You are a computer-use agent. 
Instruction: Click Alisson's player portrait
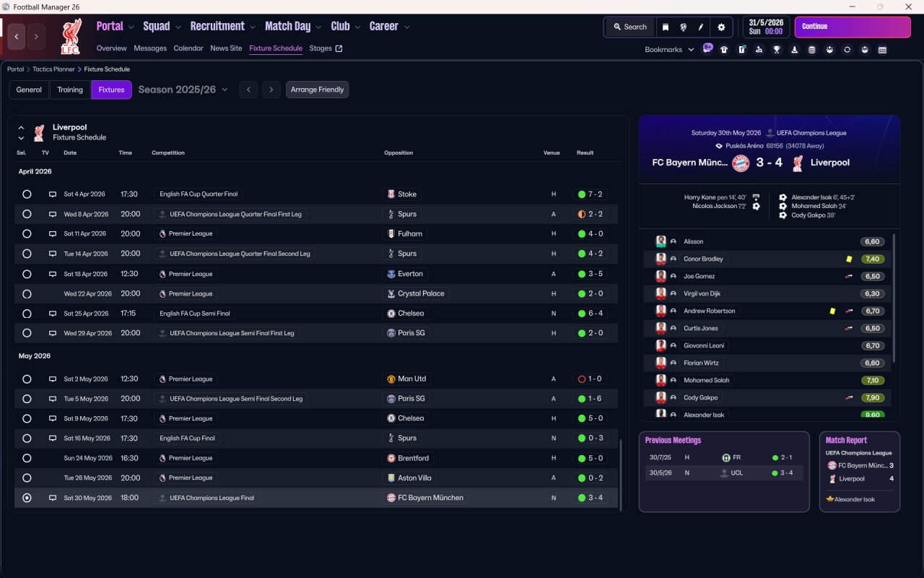pos(661,241)
